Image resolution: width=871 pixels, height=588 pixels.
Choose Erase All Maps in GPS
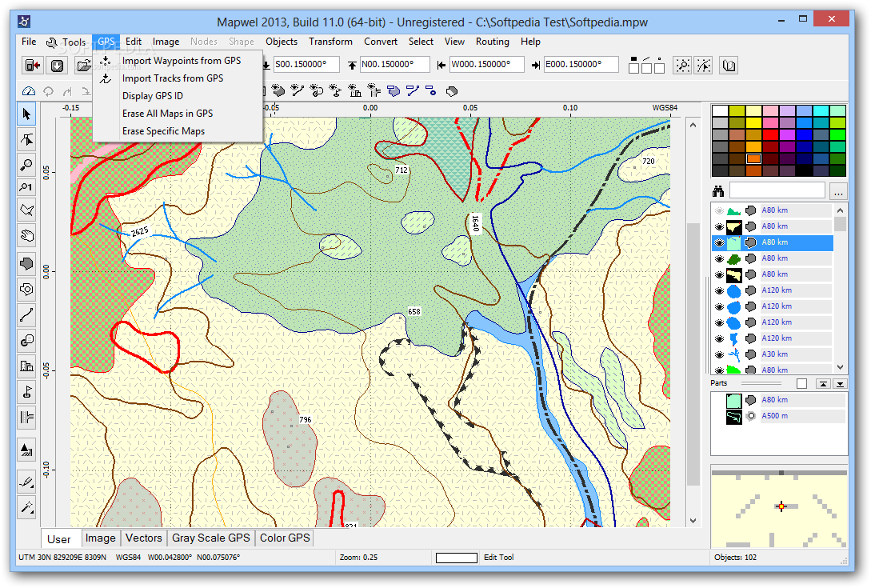tap(167, 114)
